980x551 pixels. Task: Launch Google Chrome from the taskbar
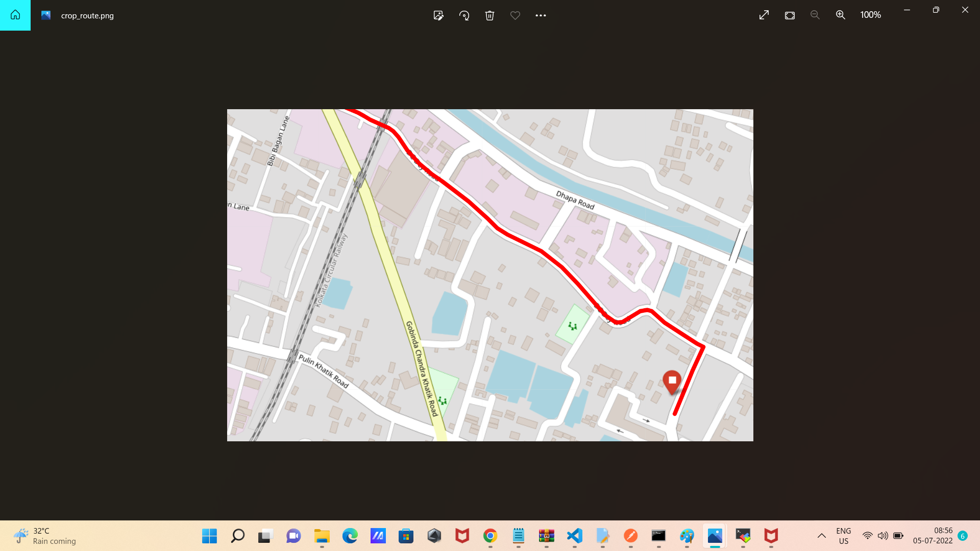click(x=489, y=536)
